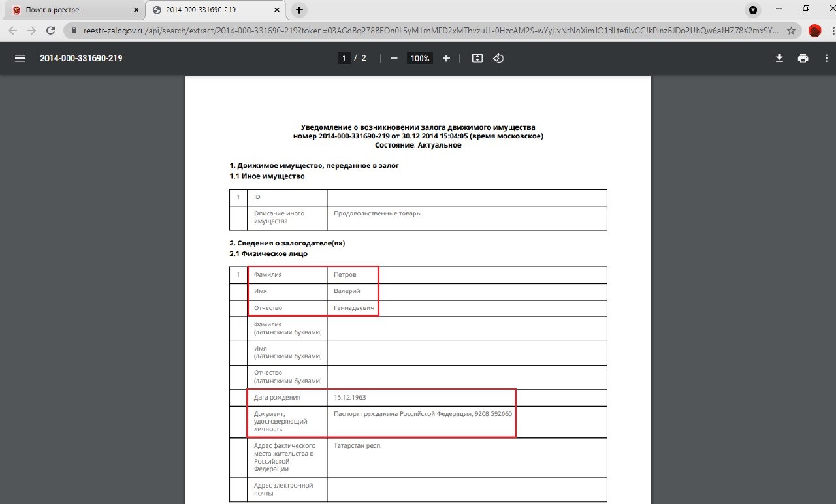Close the Поиск в реестре tab

coord(136,10)
